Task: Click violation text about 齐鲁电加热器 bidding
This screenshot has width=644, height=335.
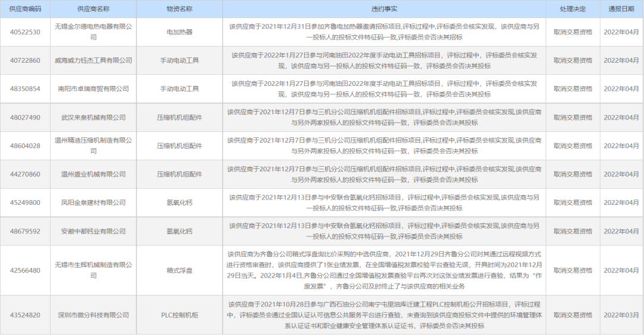Action: (x=384, y=32)
